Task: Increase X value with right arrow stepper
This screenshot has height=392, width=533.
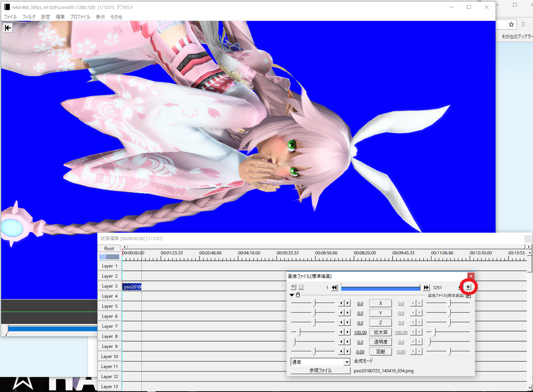Action: tap(348, 303)
